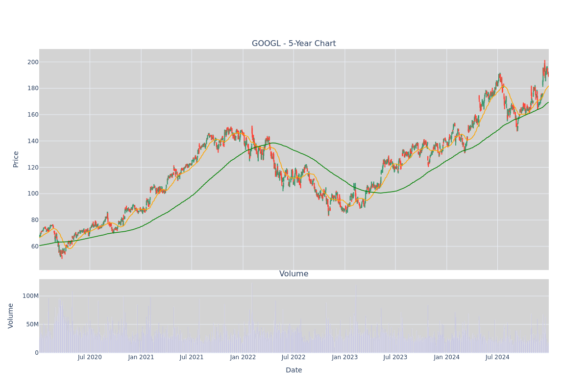The height and width of the screenshot is (392, 588).
Task: Select the "60" price tick label
Action: click(35, 246)
